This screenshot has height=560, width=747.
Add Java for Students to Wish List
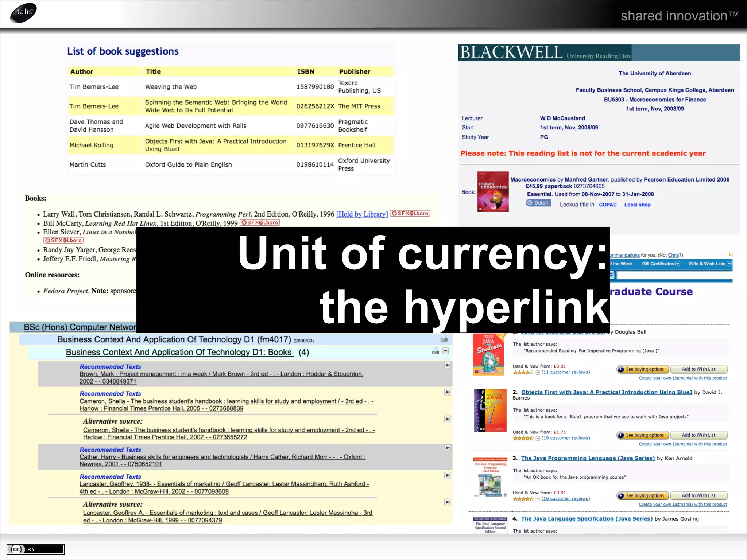click(x=699, y=369)
